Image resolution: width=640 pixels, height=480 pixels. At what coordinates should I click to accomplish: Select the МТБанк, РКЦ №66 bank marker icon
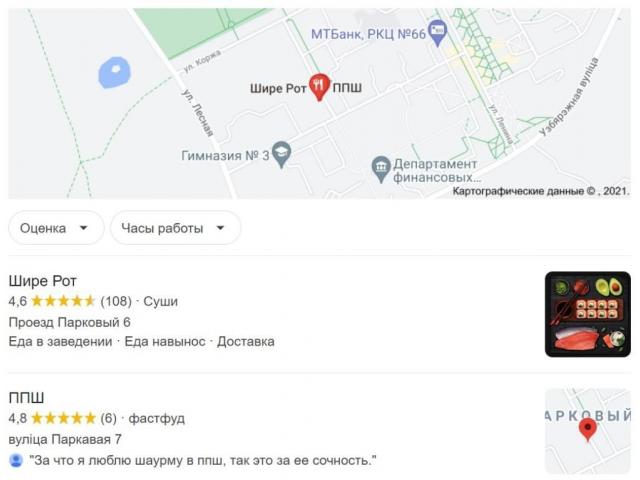(438, 33)
